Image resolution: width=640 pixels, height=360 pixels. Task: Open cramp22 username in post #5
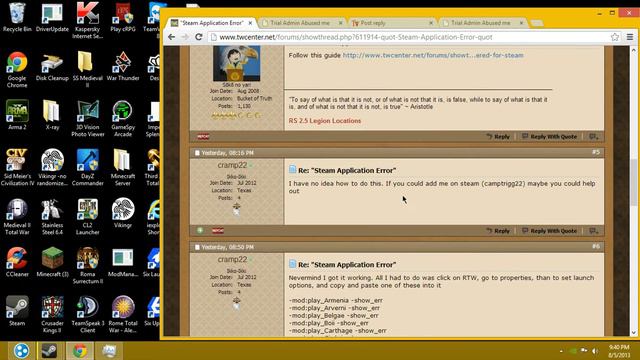pos(232,165)
